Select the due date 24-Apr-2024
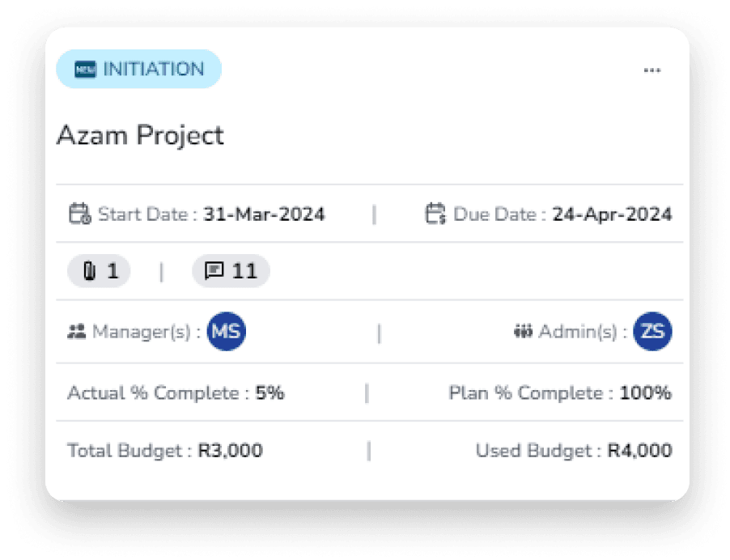Image resolution: width=730 pixels, height=560 pixels. tap(612, 214)
